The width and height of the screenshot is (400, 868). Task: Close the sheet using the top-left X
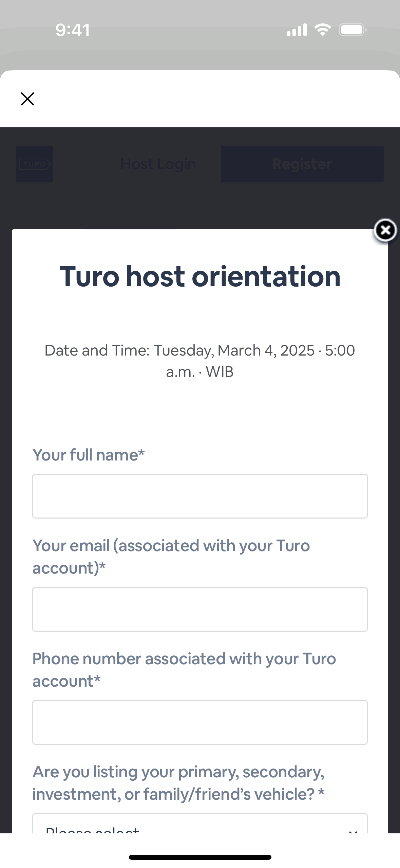click(27, 99)
